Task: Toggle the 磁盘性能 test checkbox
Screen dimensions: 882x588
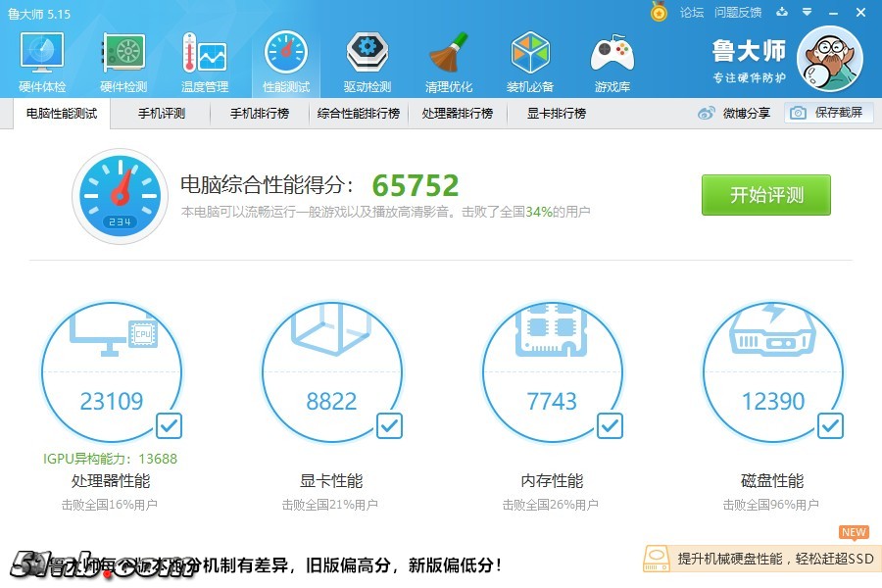Action: (x=830, y=425)
